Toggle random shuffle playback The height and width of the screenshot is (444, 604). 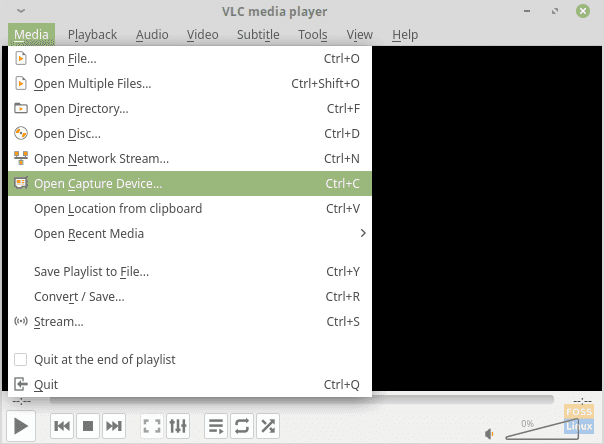pyautogui.click(x=268, y=426)
